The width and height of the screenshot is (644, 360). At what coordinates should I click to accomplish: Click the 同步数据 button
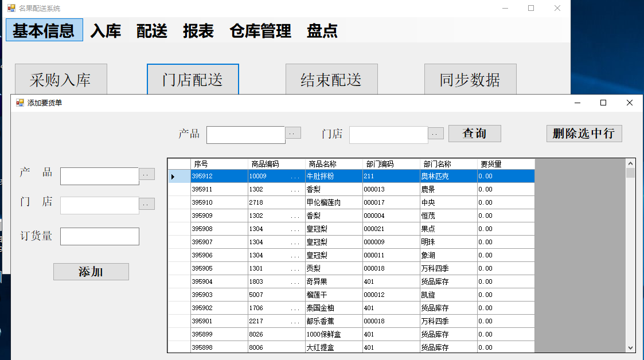coord(470,79)
